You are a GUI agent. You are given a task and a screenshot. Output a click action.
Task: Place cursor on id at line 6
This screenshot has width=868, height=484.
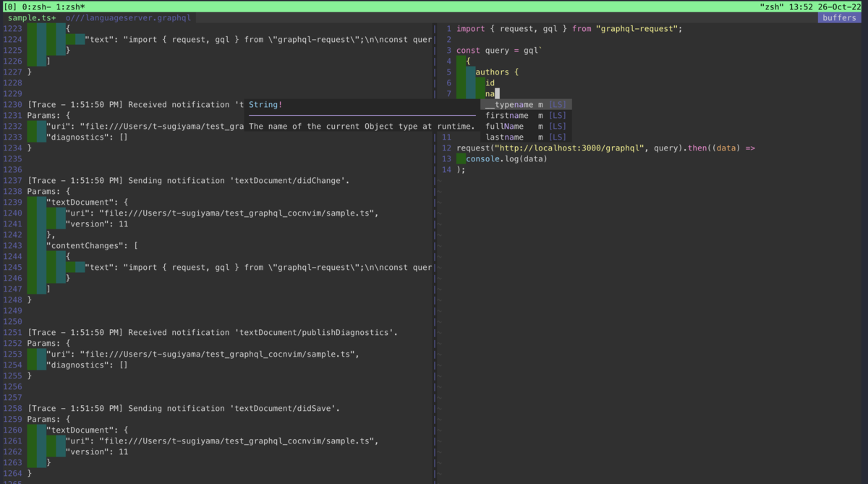coord(490,83)
